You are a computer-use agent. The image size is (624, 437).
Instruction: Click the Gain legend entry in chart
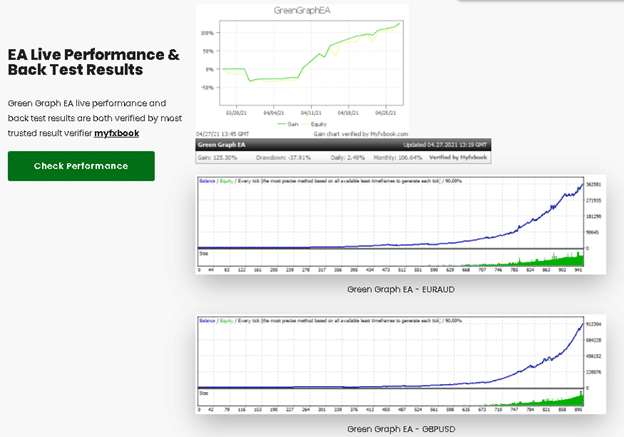[288, 124]
